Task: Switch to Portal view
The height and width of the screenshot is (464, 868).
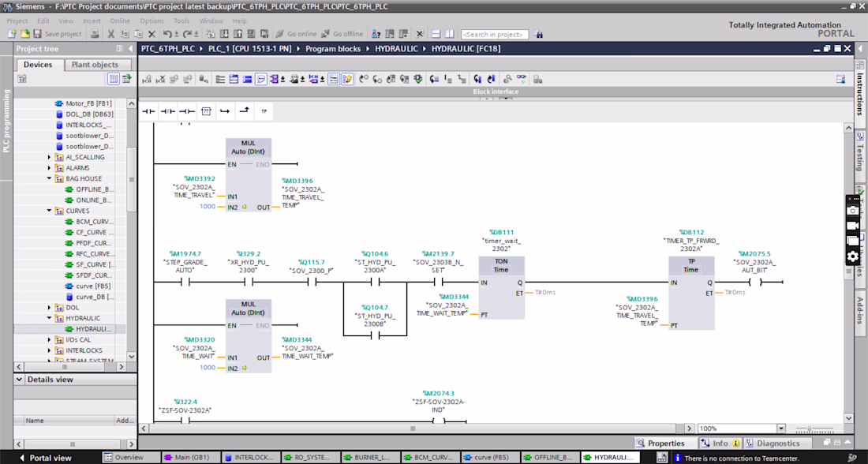Action: click(x=46, y=458)
